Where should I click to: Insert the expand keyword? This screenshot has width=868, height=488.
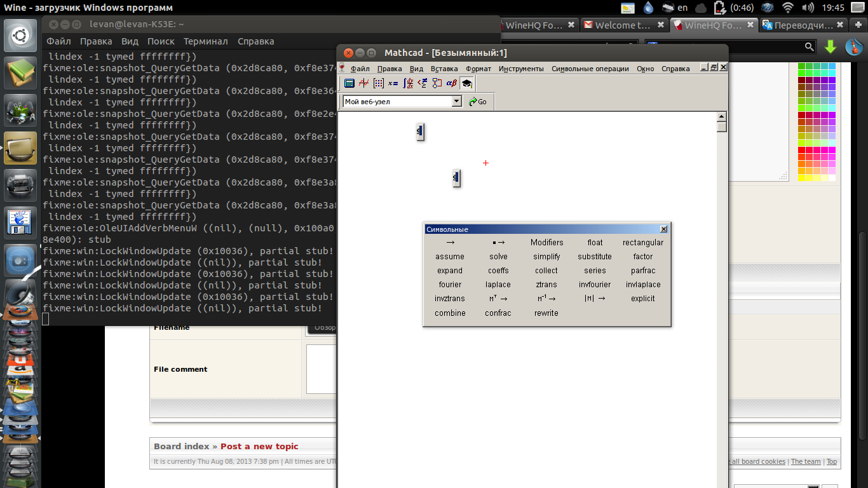(x=450, y=271)
